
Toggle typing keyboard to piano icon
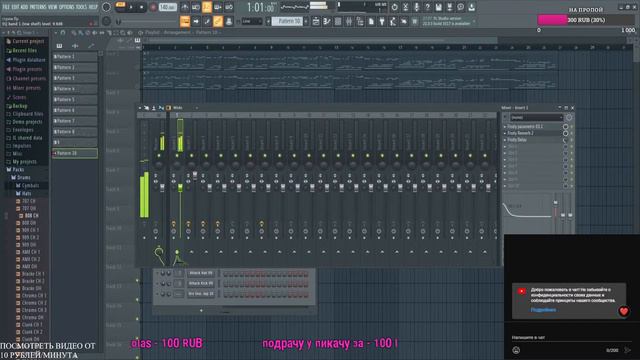pyautogui.click(x=185, y=21)
